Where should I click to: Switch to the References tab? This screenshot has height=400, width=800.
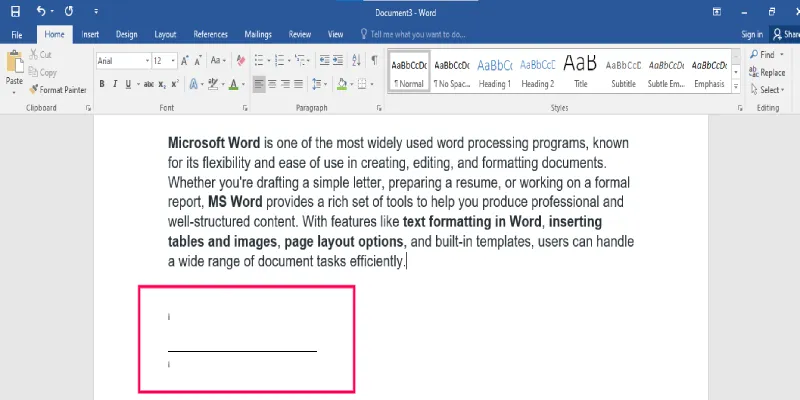(210, 35)
